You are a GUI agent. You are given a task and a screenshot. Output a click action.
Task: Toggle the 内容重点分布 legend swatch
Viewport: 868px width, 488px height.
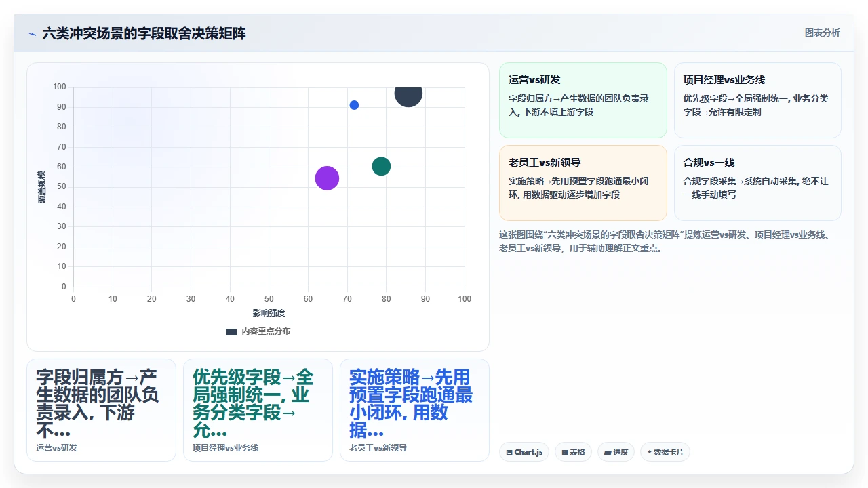click(x=231, y=331)
